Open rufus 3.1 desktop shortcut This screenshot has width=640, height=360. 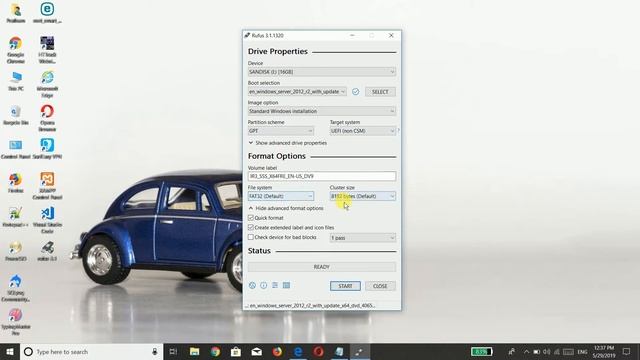(47, 251)
